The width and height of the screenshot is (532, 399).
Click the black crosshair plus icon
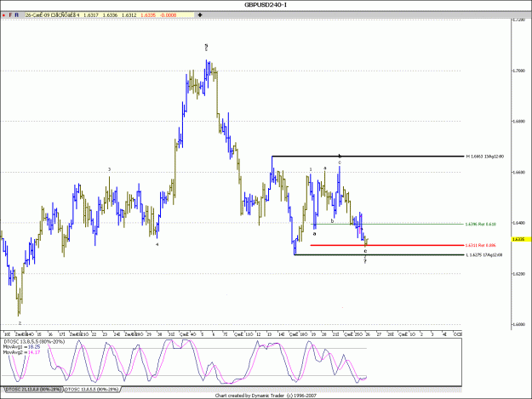[x=200, y=15]
